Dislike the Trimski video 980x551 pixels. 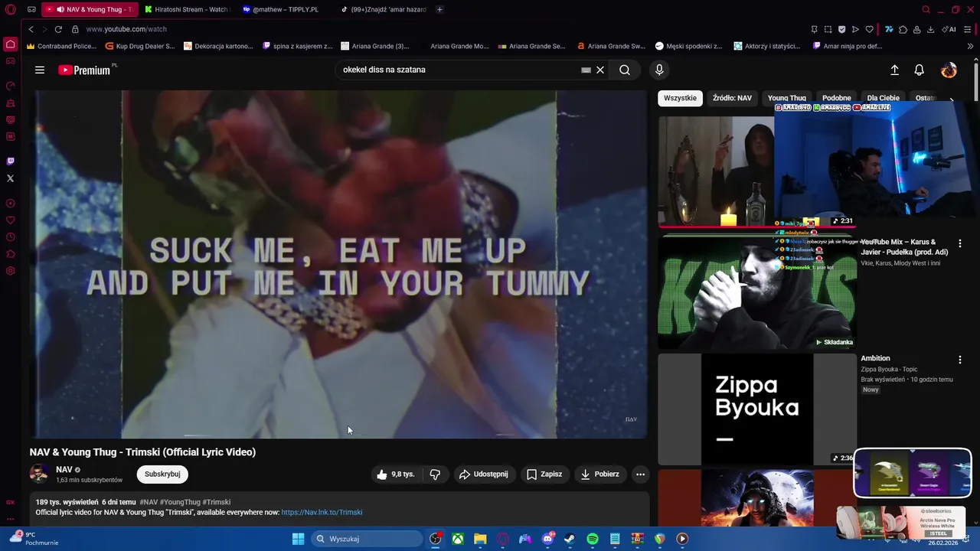[435, 474]
